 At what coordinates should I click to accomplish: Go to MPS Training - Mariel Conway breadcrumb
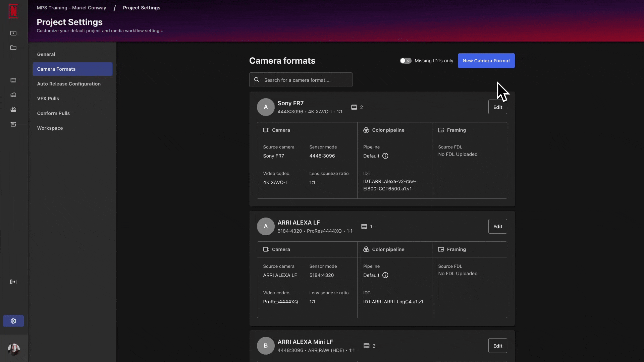(71, 8)
